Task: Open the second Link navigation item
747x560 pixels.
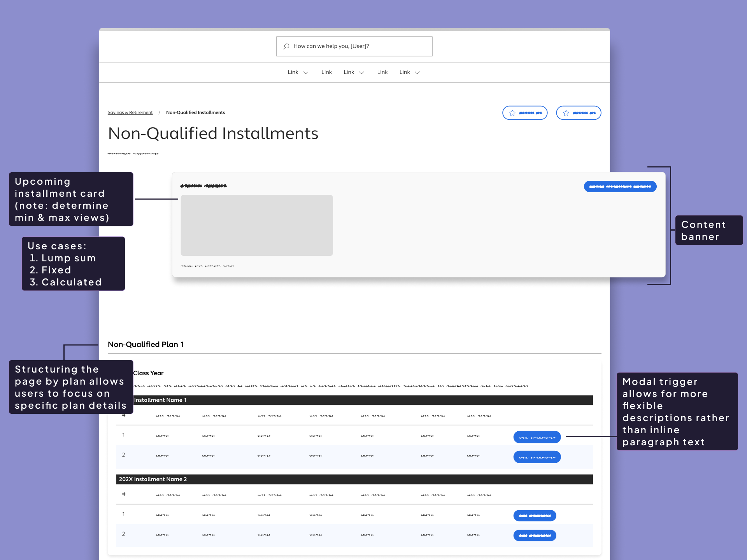Action: (x=326, y=72)
